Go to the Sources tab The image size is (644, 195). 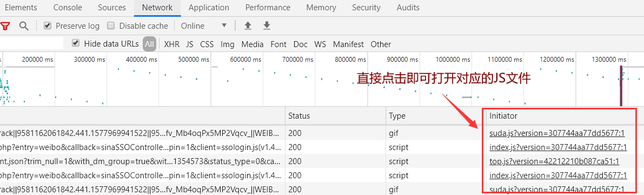(112, 8)
